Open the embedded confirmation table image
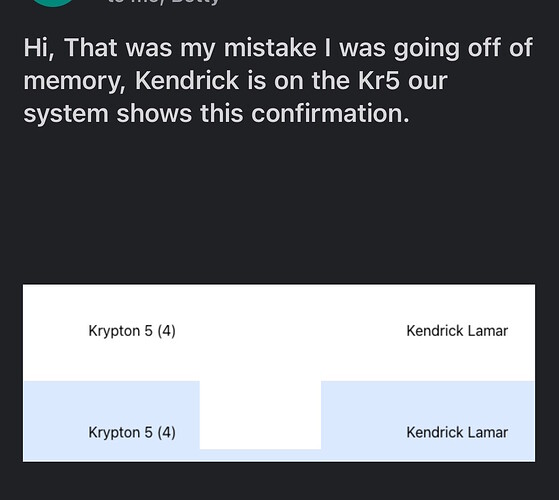This screenshot has width=559, height=500. [279, 373]
